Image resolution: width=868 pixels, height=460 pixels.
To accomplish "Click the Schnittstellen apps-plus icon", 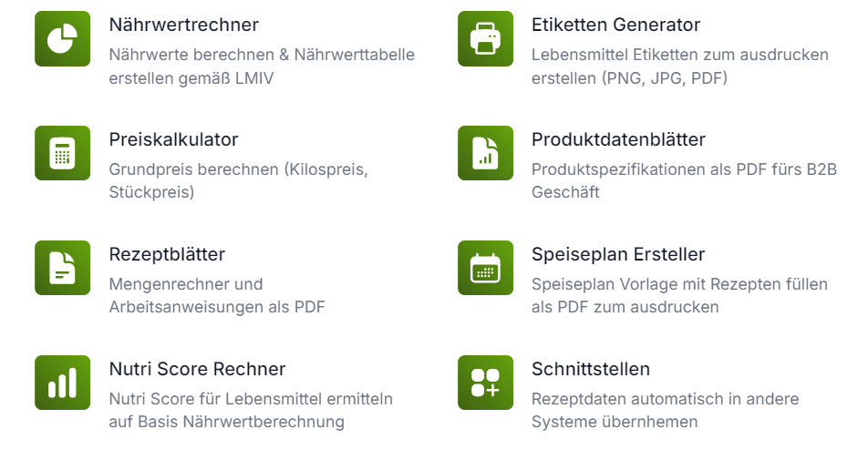I will point(485,383).
